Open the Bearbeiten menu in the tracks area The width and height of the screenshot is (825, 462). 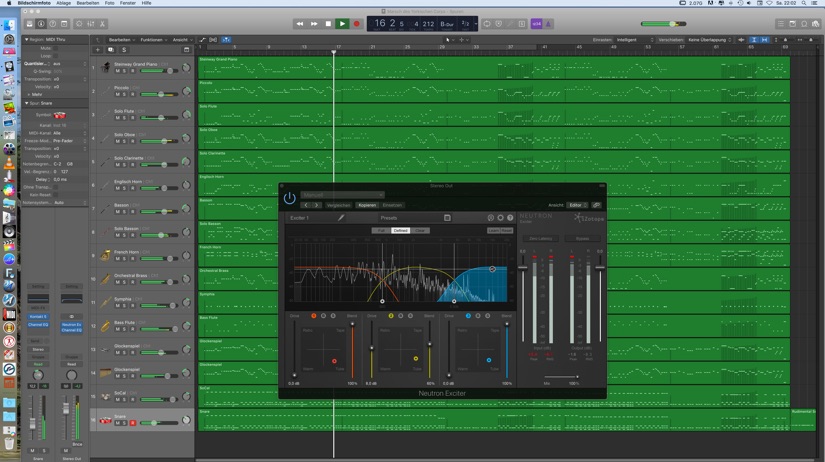[122, 39]
